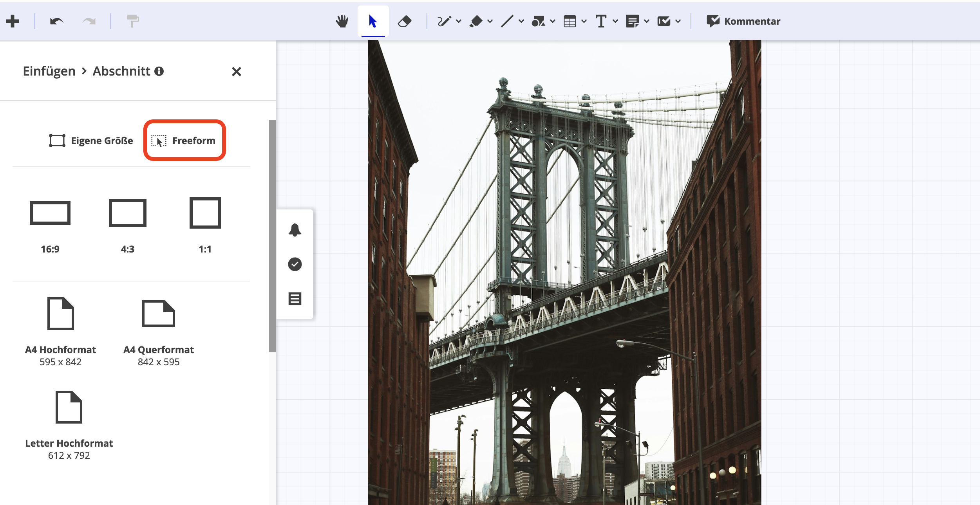
Task: Expand the line tool dropdown
Action: (x=521, y=20)
